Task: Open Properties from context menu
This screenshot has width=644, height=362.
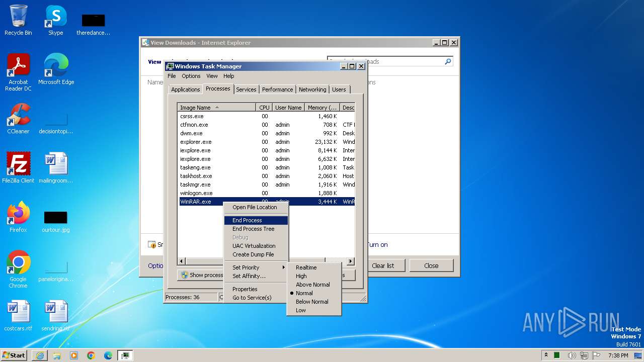Action: click(256, 289)
